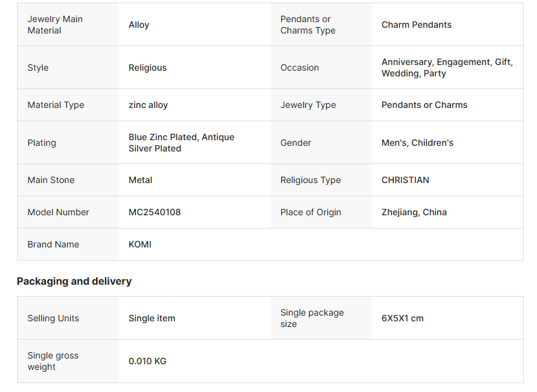Click the 'Anniversary, Engagement, Gift, Wedding, Party' value
Image resolution: width=537 pixels, height=392 pixels.
click(x=447, y=68)
